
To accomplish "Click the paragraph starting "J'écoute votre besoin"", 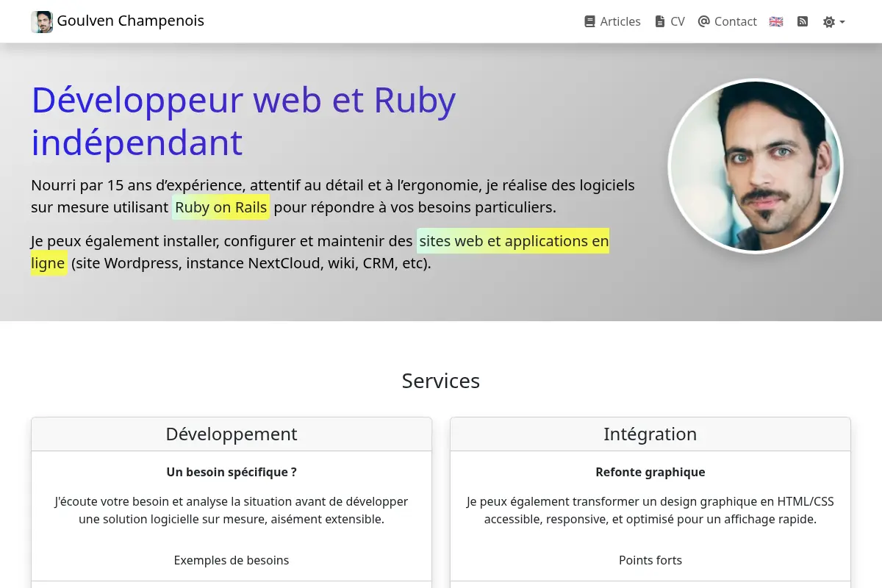I will pyautogui.click(x=232, y=510).
